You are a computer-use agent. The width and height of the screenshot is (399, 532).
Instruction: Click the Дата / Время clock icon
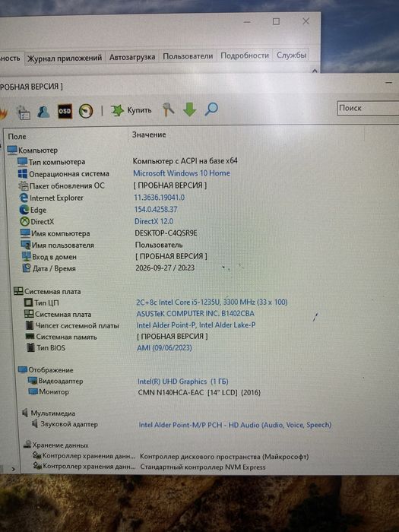27,268
